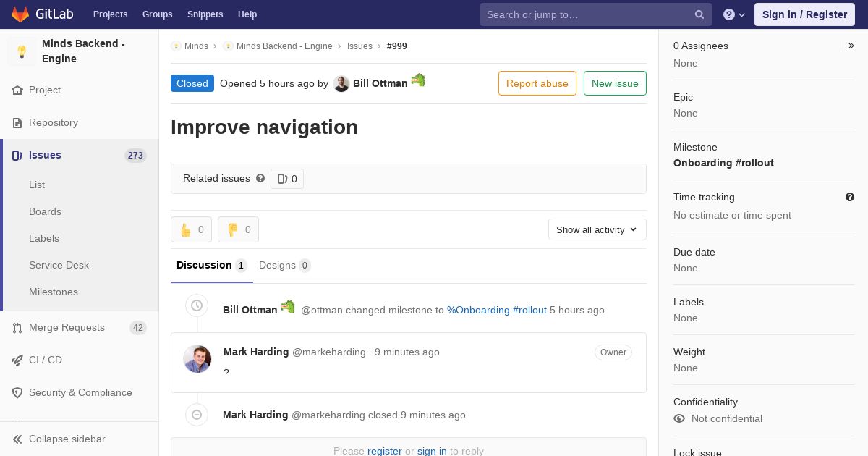
Task: Click the Issues sidebar icon
Action: pos(17,156)
